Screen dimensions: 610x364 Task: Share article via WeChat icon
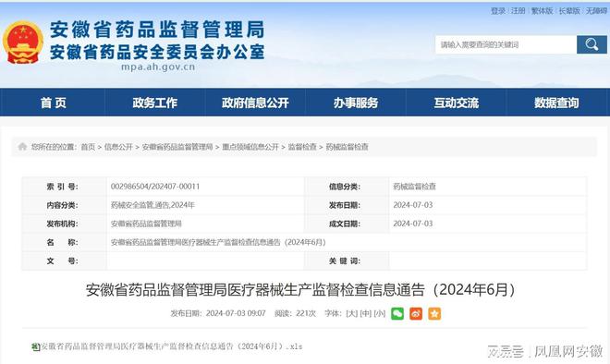tap(397, 313)
